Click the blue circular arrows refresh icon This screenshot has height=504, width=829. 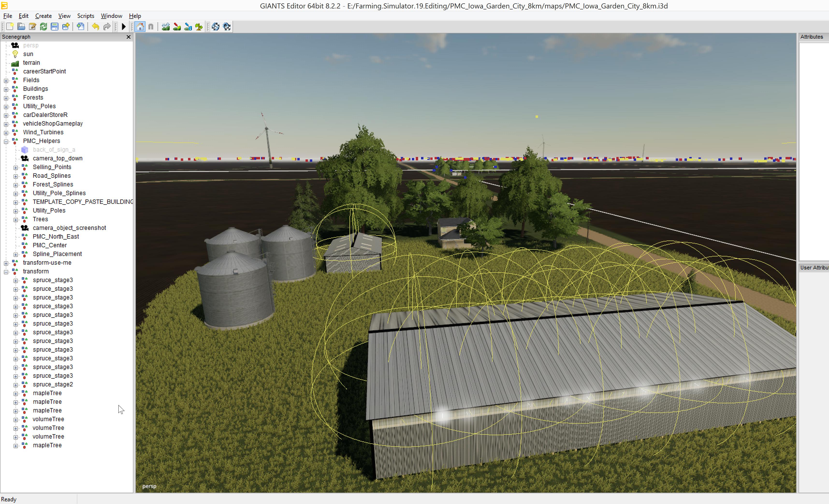216,27
